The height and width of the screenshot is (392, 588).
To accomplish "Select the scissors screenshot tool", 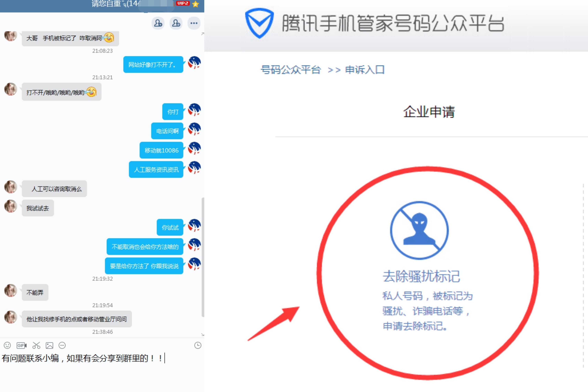I will (x=36, y=345).
